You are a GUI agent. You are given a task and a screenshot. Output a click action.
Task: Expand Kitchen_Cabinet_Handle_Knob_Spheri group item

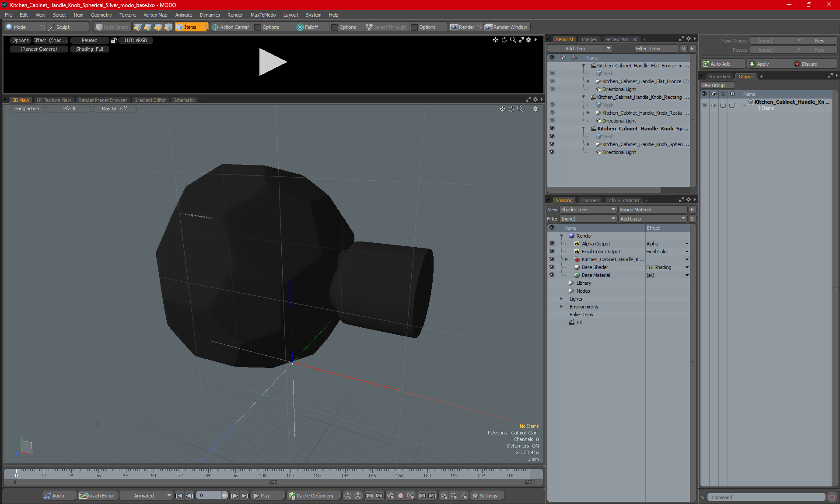click(x=588, y=144)
